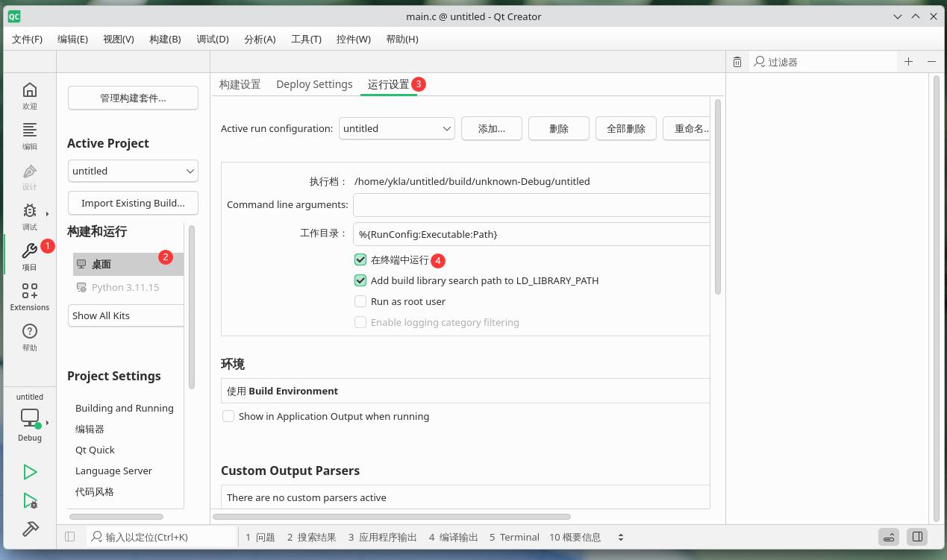Click the 重命名 button
Image resolution: width=947 pixels, height=560 pixels.
[x=687, y=128]
